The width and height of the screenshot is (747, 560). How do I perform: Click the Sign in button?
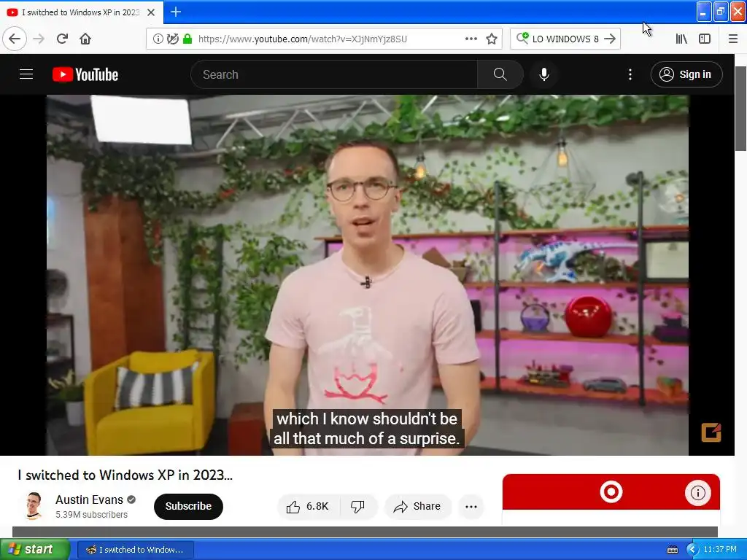point(686,74)
